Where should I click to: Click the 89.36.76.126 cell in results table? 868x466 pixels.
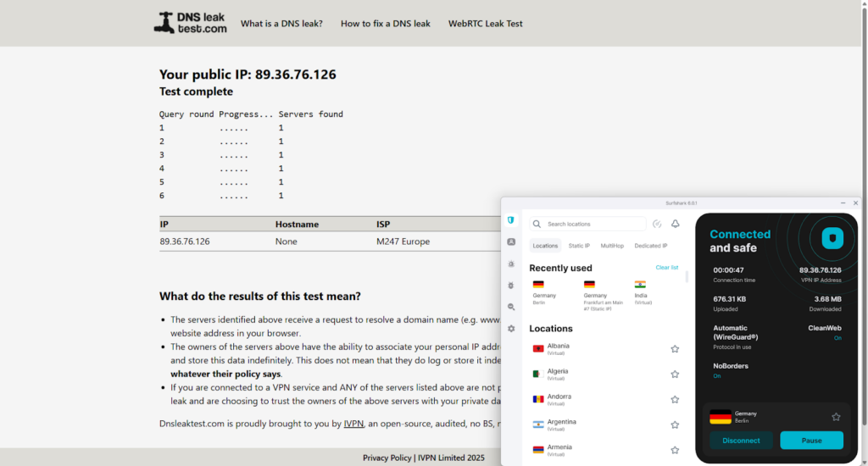click(x=184, y=241)
